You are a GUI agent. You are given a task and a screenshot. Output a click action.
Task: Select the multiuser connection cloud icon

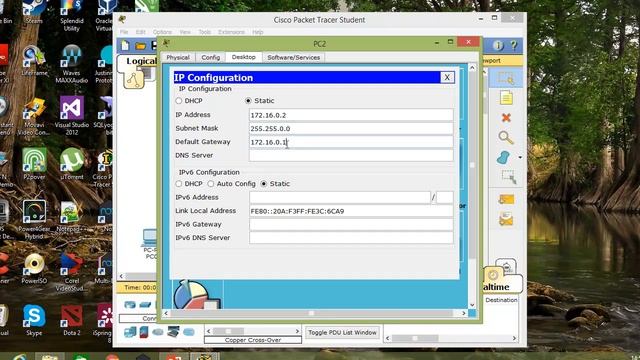click(x=189, y=332)
